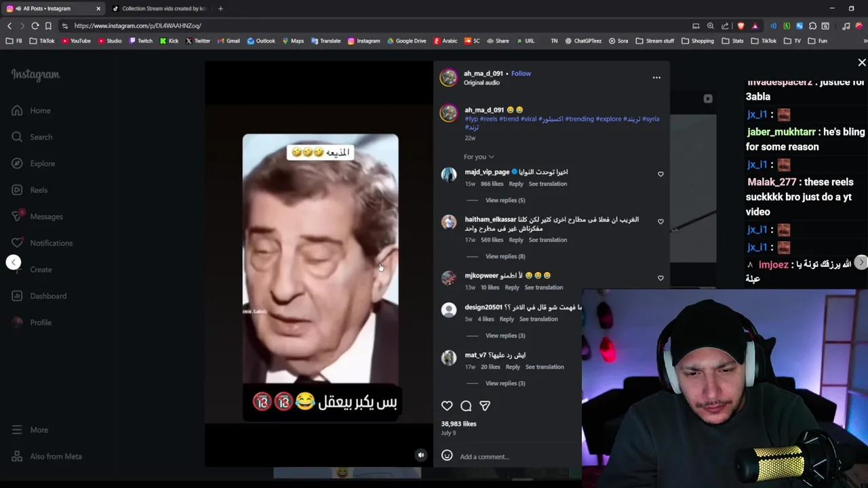868x488 pixels.
Task: Click browser back button
Action: point(9,26)
